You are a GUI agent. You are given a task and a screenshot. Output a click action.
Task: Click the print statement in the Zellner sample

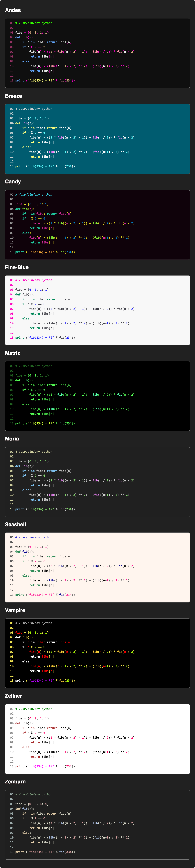point(45,766)
